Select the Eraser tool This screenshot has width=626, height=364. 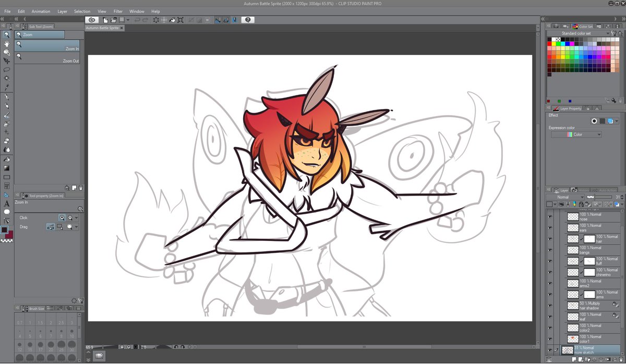point(7,141)
